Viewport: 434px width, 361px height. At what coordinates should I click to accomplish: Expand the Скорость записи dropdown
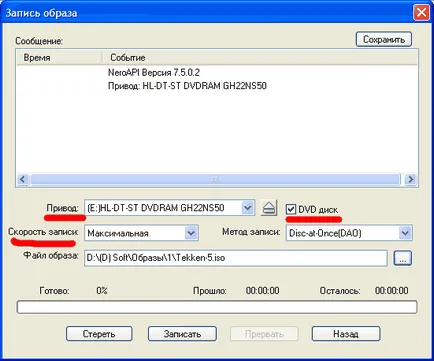click(191, 233)
